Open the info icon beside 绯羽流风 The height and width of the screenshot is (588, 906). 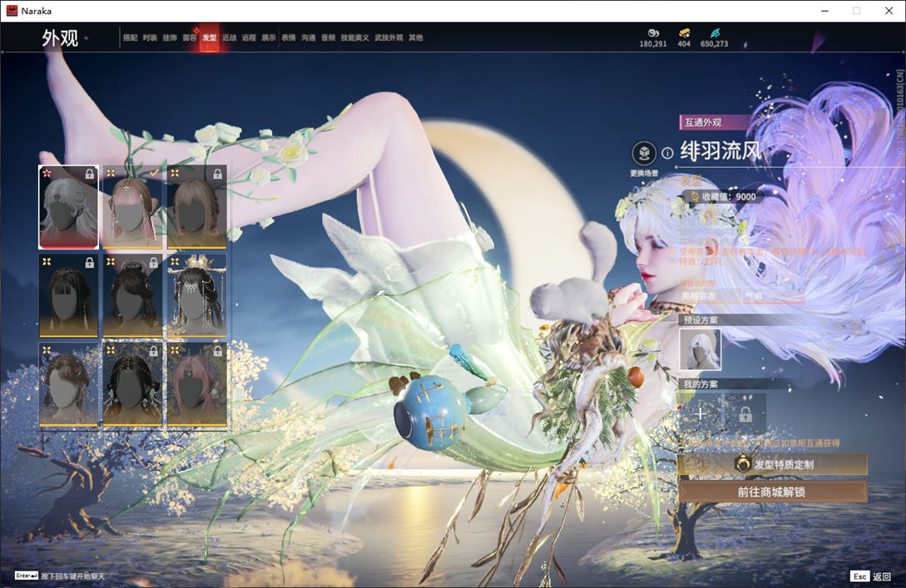(x=667, y=153)
